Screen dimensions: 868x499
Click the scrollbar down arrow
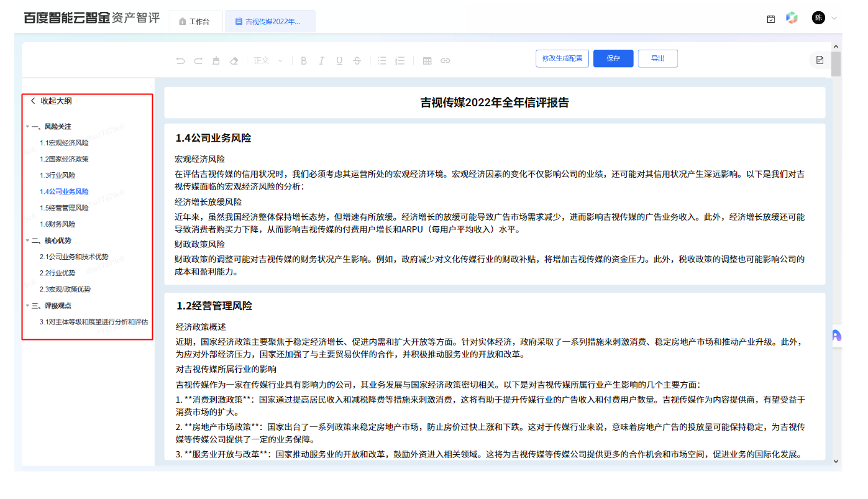coord(836,461)
